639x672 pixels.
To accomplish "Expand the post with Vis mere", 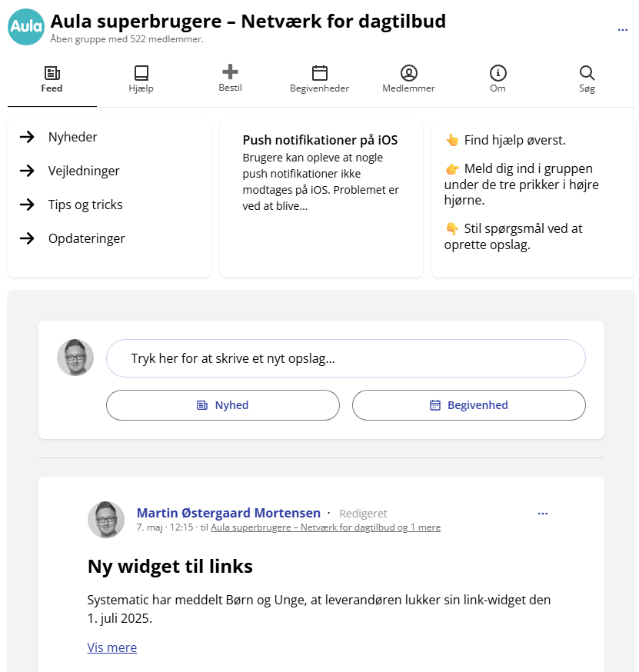I will click(x=112, y=647).
